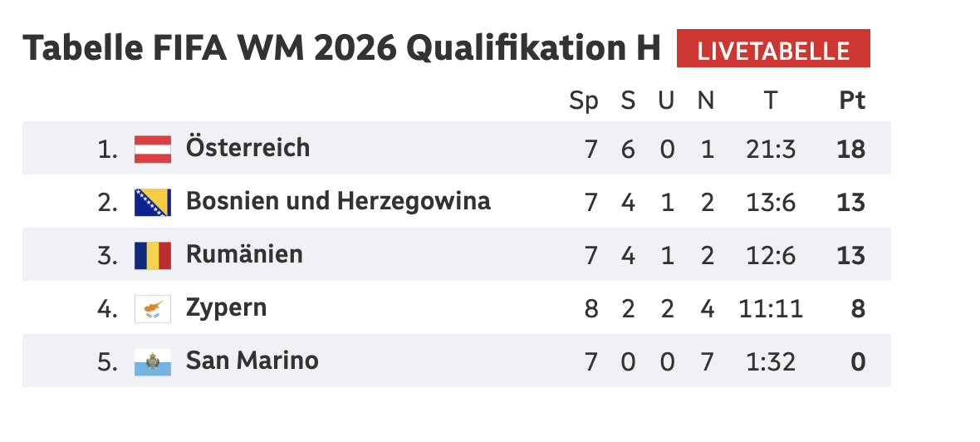Click the red LIVETABELLE badge
980x442 pixels.
point(773,50)
